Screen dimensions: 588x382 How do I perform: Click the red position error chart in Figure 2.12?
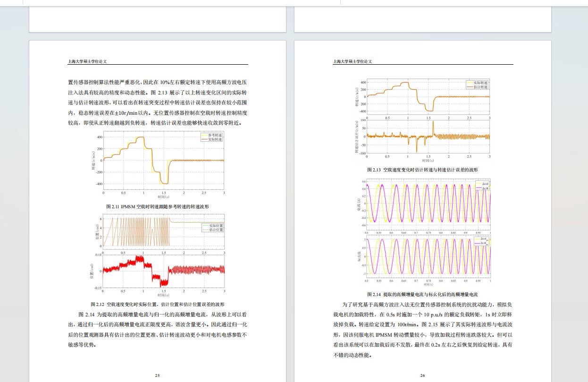tap(164, 271)
